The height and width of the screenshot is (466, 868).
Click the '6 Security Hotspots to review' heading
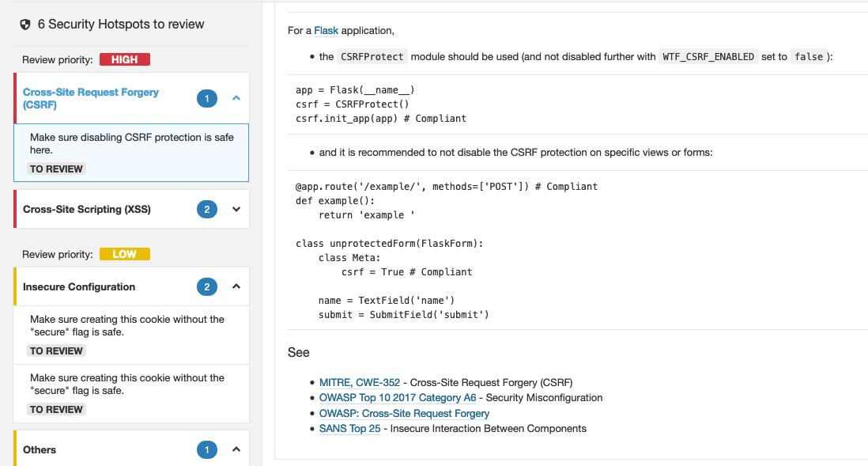coord(121,25)
